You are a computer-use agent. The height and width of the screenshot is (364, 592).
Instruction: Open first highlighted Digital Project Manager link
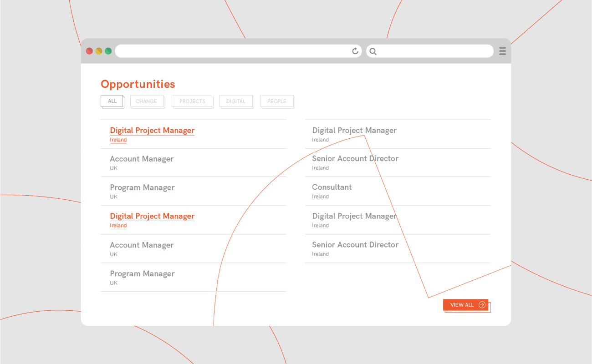pyautogui.click(x=152, y=131)
